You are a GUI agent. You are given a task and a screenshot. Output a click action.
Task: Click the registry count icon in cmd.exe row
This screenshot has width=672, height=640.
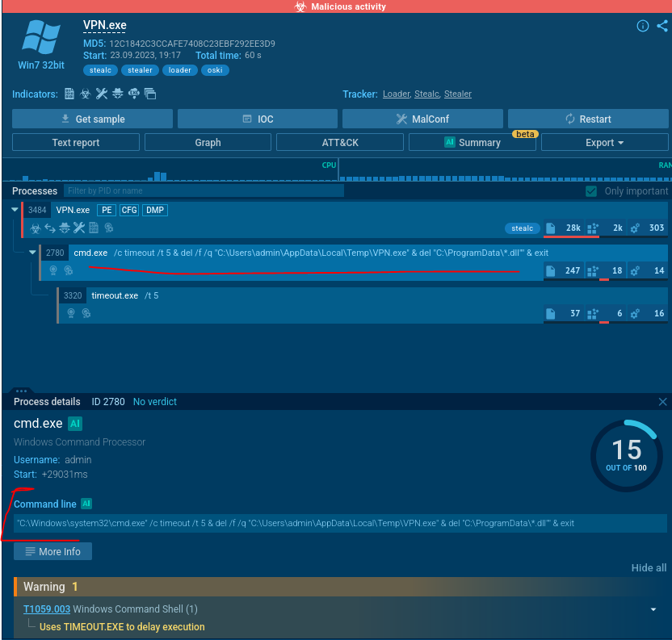pos(592,270)
